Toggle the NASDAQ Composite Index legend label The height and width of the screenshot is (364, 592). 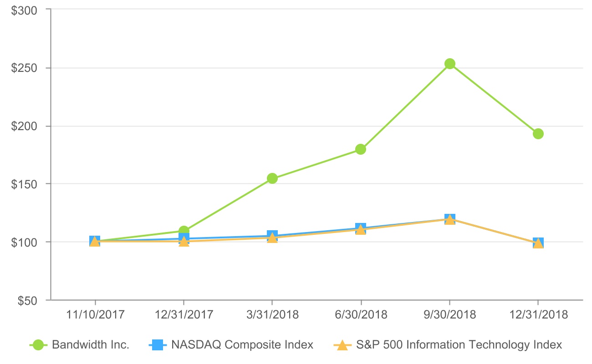click(x=242, y=345)
